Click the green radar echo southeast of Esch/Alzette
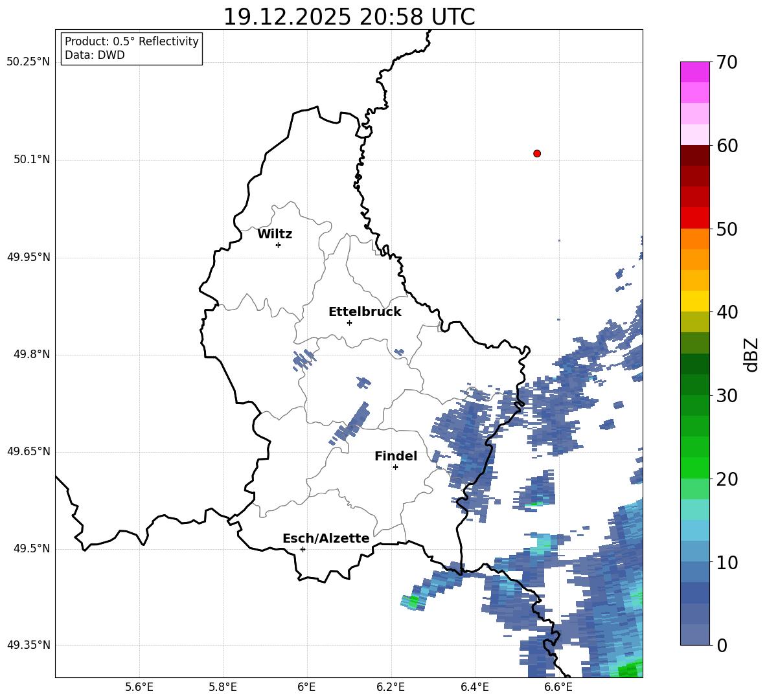 [x=413, y=602]
